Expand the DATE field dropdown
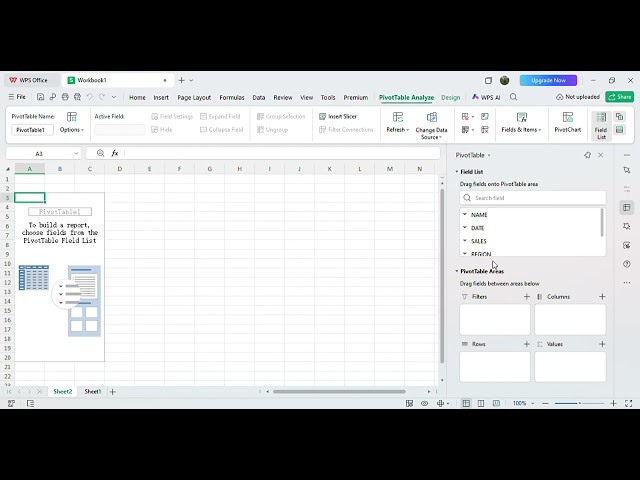Viewport: 640px width, 480px height. [x=464, y=228]
